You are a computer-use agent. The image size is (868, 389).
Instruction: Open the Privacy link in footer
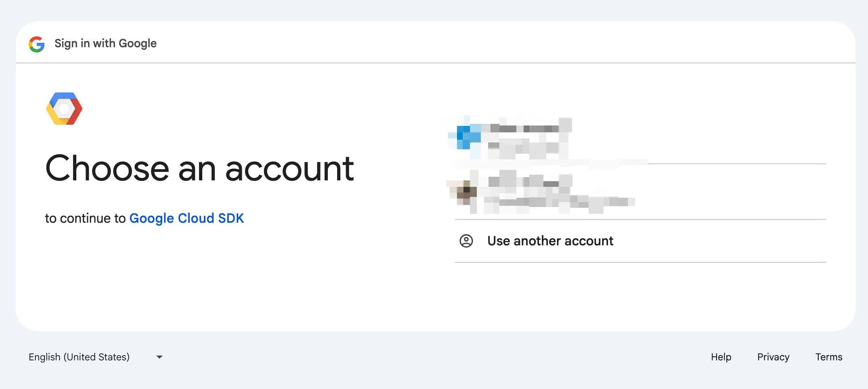pos(773,357)
